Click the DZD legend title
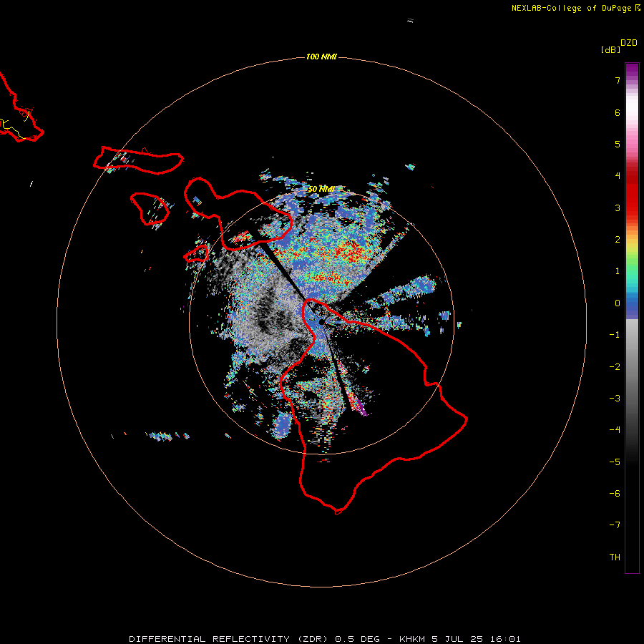 (629, 43)
